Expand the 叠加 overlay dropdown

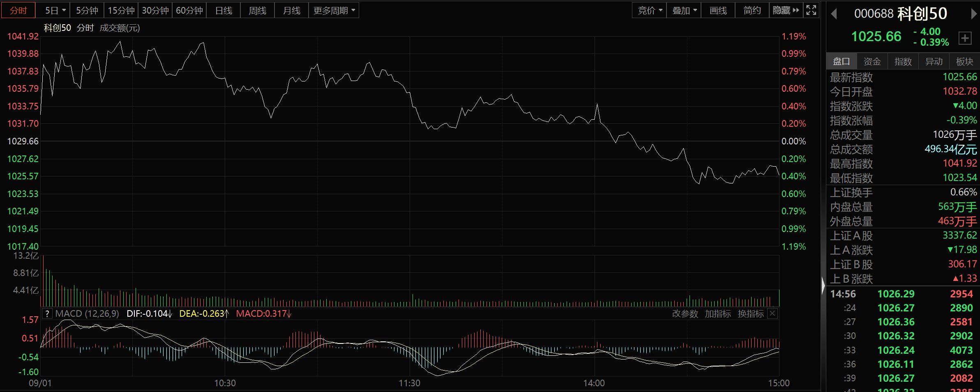(684, 10)
